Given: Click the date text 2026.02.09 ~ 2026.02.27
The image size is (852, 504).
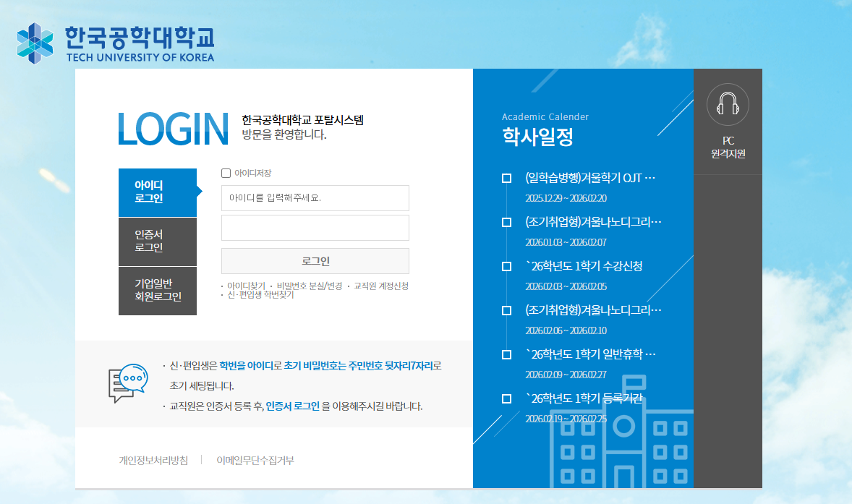Looking at the screenshot, I should coord(566,375).
